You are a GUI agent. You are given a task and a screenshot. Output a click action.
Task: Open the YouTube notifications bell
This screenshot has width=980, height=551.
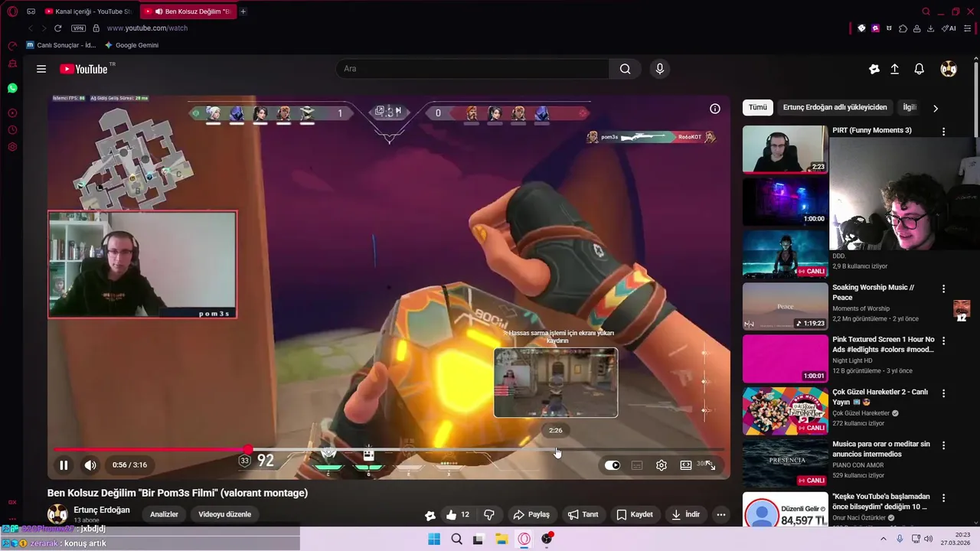pyautogui.click(x=920, y=69)
